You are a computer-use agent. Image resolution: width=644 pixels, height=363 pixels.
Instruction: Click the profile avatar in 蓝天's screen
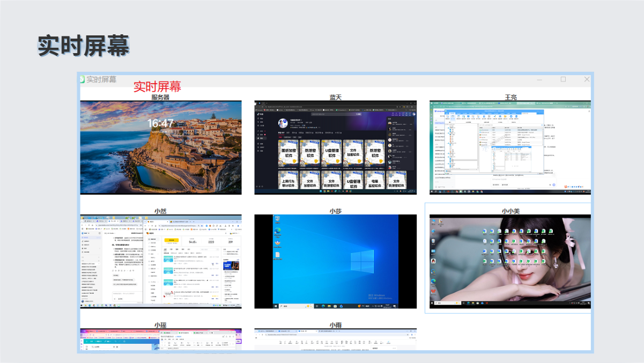(283, 124)
